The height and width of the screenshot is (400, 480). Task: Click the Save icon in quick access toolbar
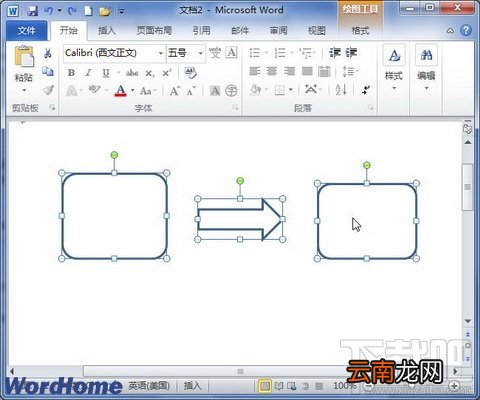pyautogui.click(x=32, y=11)
